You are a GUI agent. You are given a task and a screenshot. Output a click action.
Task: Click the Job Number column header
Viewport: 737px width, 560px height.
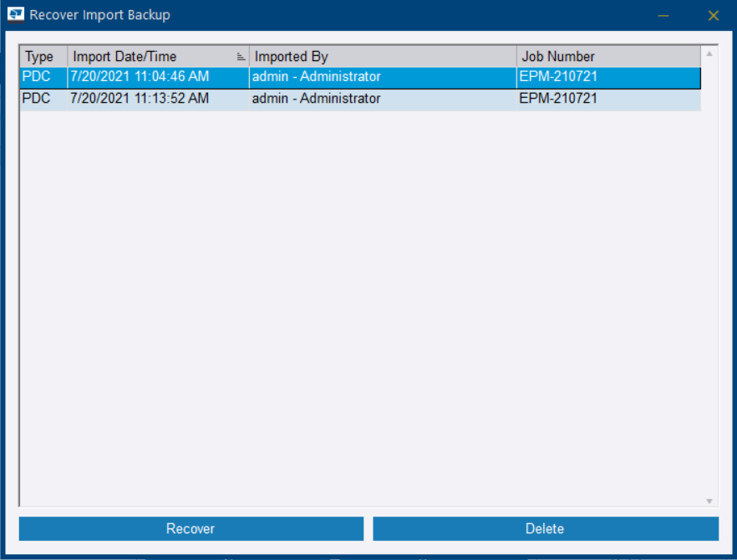tap(608, 57)
